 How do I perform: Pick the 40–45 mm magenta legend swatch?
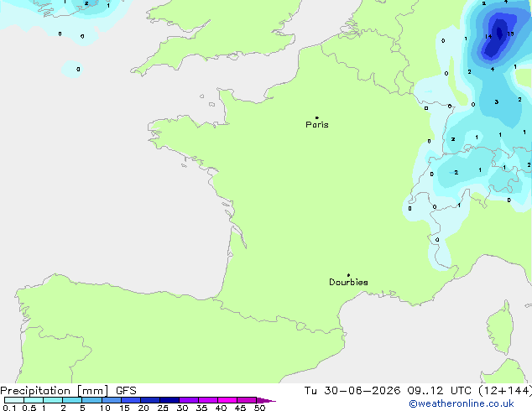tap(227, 400)
